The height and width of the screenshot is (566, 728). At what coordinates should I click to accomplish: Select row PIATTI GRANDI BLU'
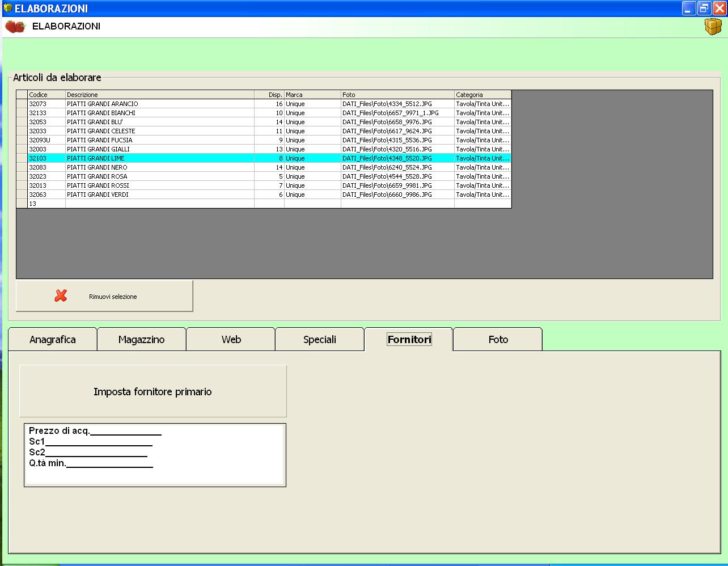[x=264, y=122]
